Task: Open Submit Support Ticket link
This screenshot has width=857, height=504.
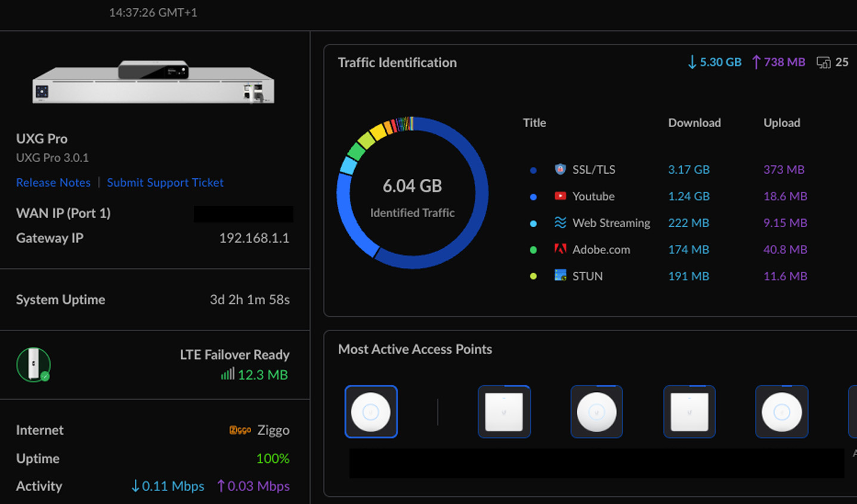Action: coord(165,183)
